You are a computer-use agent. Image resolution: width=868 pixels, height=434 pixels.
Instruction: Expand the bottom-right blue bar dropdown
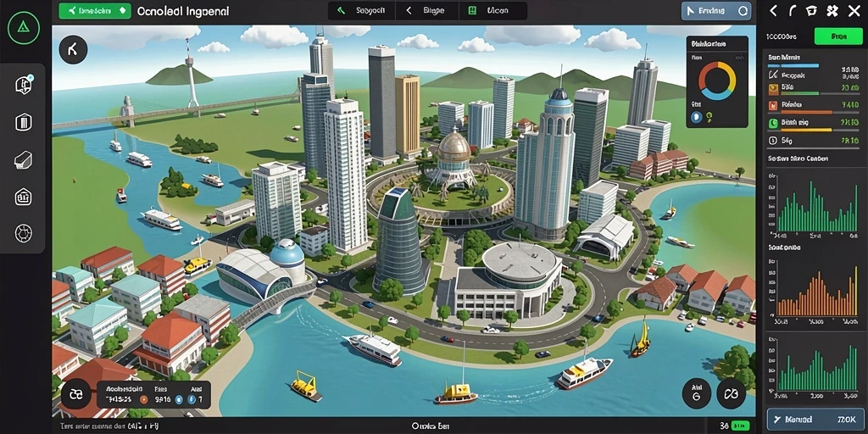(815, 420)
